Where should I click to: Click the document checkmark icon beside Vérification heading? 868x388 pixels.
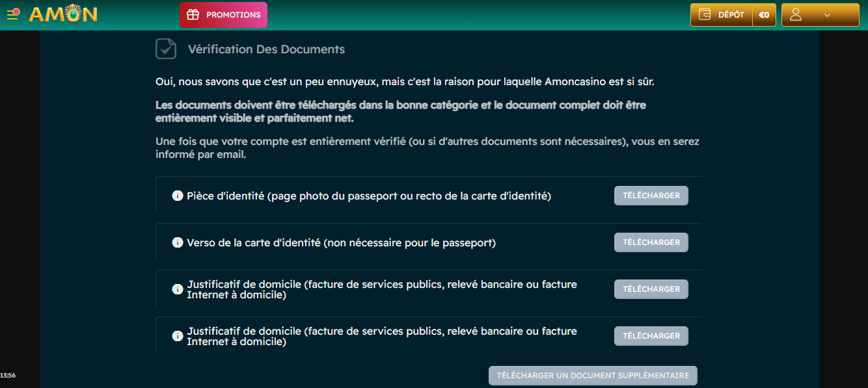click(x=166, y=49)
